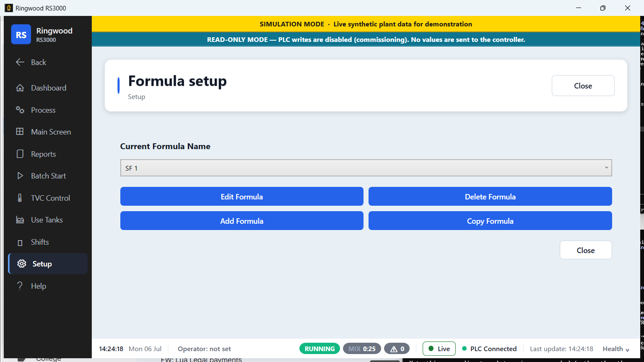644x362 pixels.
Task: Click the RS logo badge in sidebar
Action: click(x=21, y=34)
